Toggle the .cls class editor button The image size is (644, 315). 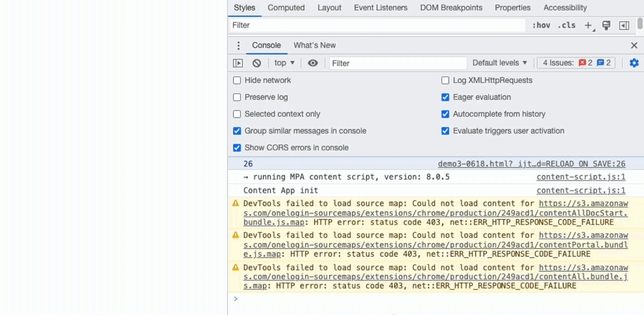(x=566, y=26)
